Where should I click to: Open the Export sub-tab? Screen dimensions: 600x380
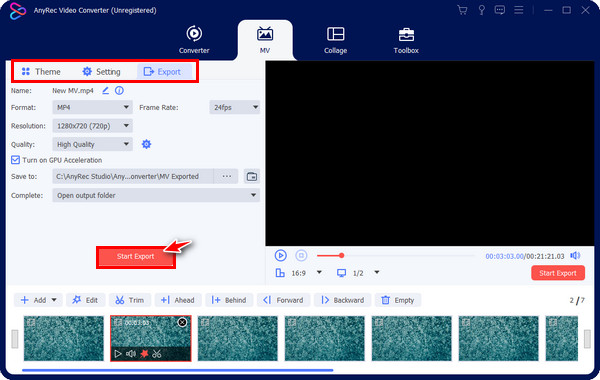(x=164, y=72)
